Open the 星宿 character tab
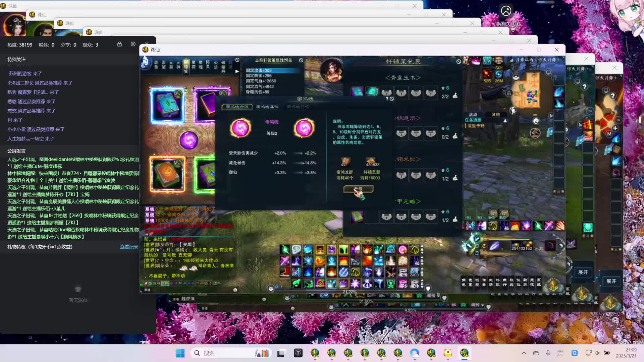The height and width of the screenshot is (362, 644). point(194,64)
